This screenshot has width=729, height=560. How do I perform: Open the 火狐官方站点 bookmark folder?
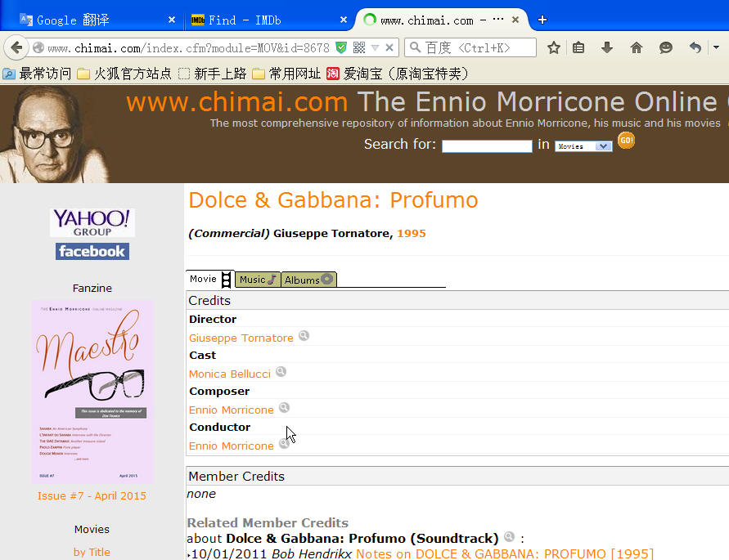click(124, 74)
